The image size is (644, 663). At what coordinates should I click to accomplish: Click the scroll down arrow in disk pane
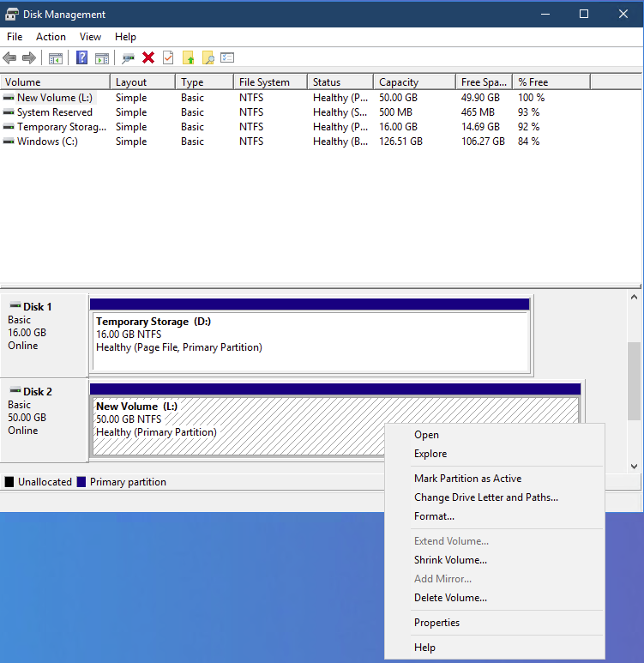point(634,467)
